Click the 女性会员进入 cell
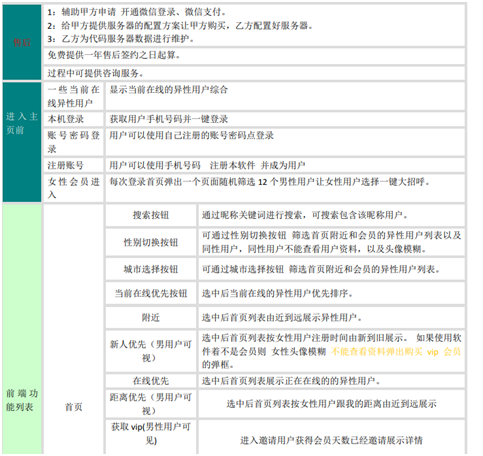 pyautogui.click(x=74, y=188)
